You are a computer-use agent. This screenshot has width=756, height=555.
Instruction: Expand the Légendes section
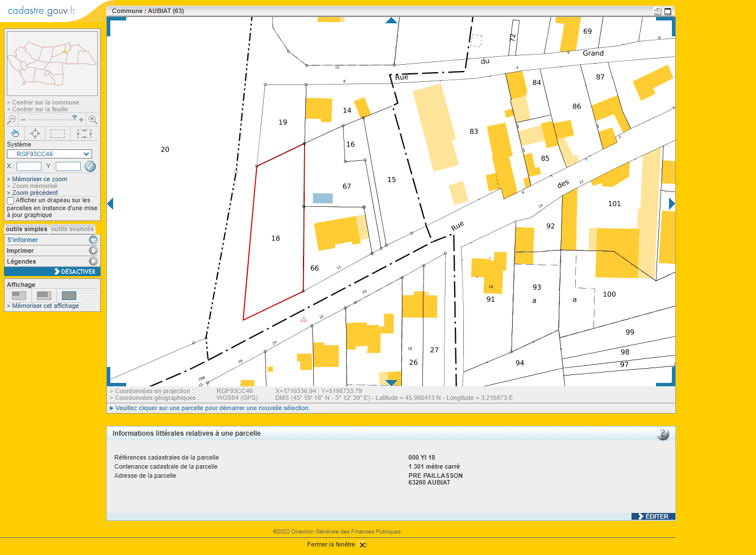point(93,261)
